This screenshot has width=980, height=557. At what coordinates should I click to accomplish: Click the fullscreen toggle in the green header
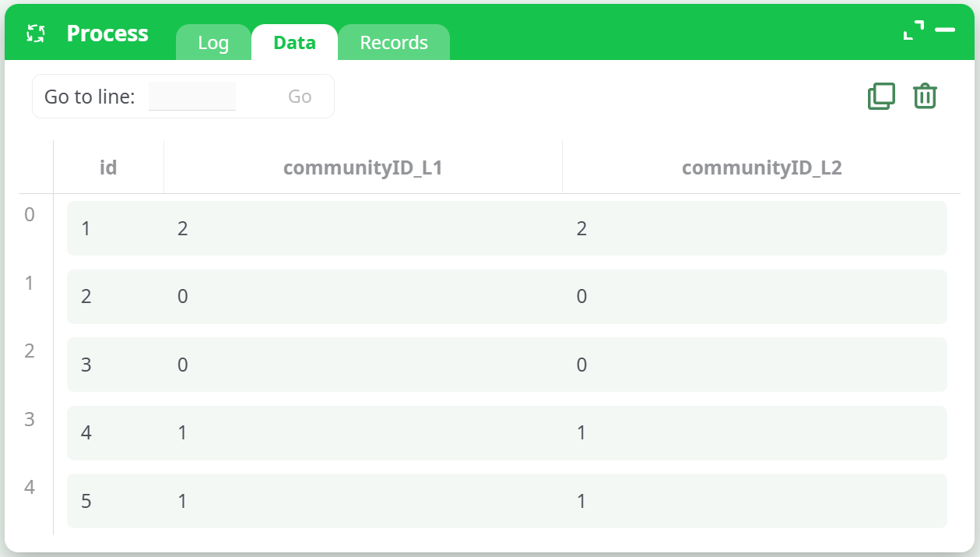coord(915,29)
